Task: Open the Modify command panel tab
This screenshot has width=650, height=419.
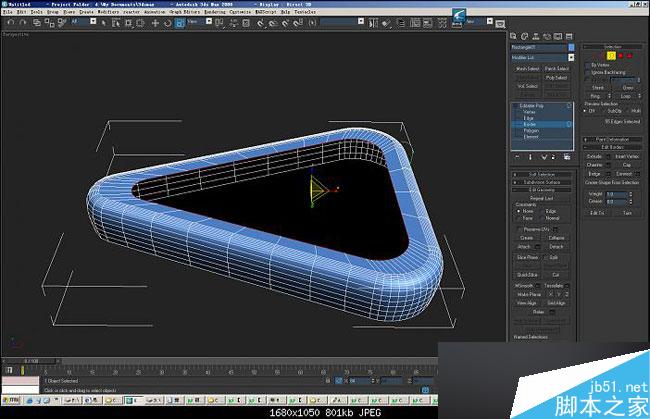Action: tap(524, 36)
